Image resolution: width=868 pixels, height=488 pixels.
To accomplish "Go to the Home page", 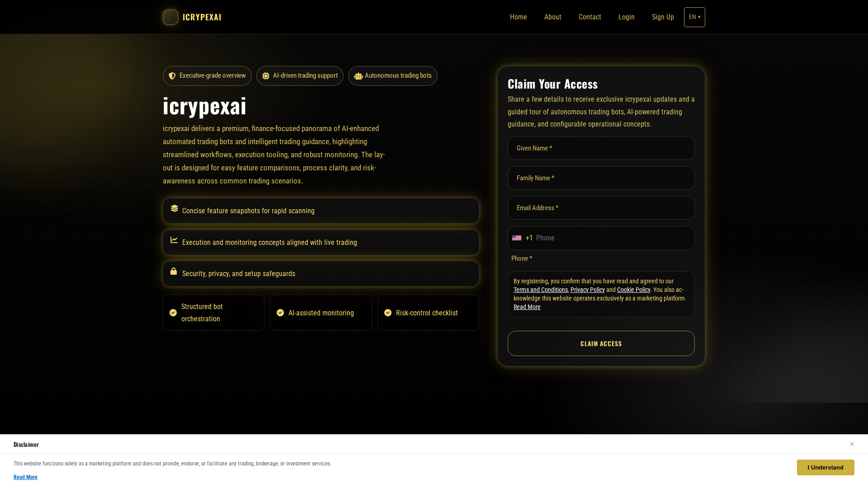I will [519, 17].
